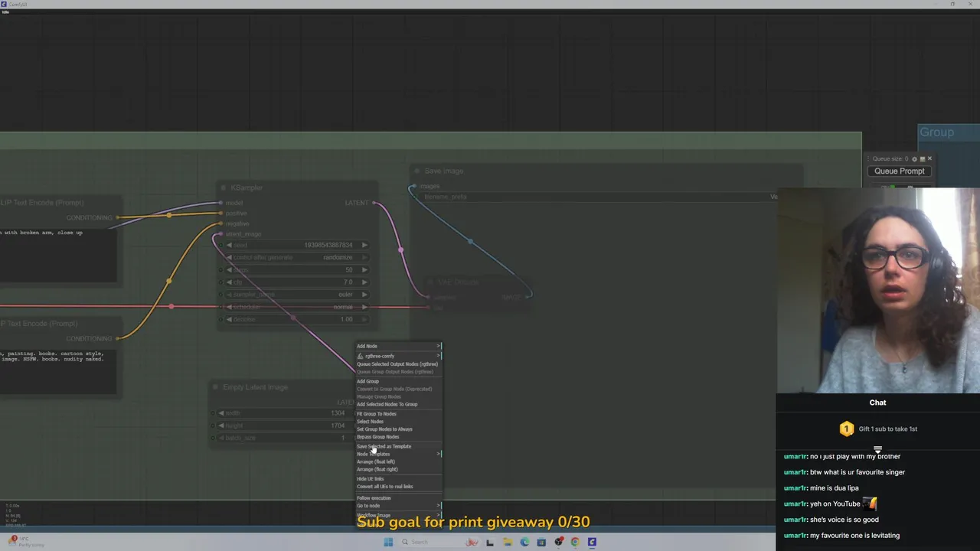This screenshot has height=551, width=980.
Task: Click the KSampler positive input slot
Action: click(x=220, y=214)
